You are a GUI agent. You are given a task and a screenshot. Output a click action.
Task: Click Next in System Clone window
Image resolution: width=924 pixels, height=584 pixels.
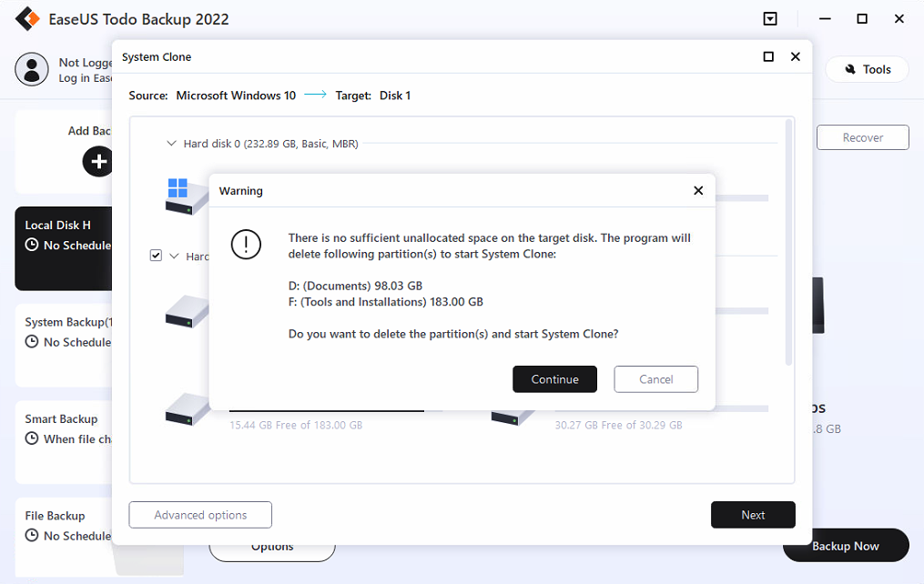point(753,515)
